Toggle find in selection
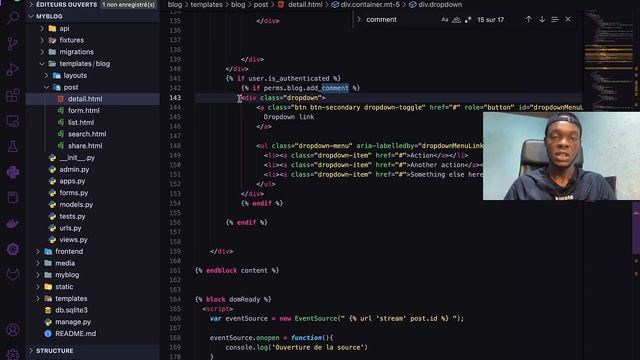640x360 pixels. [x=555, y=19]
